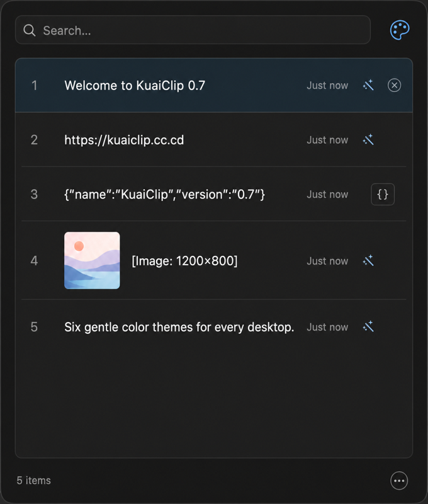The image size is (428, 504).
Task: Open the color theme palette icon
Action: tap(400, 30)
